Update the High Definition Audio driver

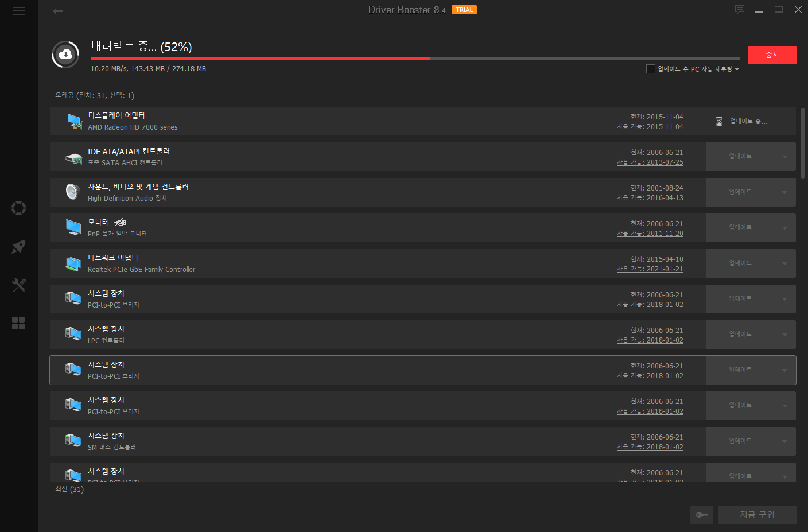pyautogui.click(x=740, y=192)
